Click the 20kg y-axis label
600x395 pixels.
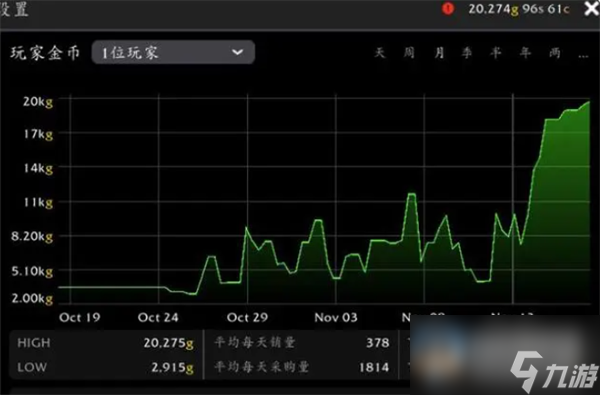38,102
